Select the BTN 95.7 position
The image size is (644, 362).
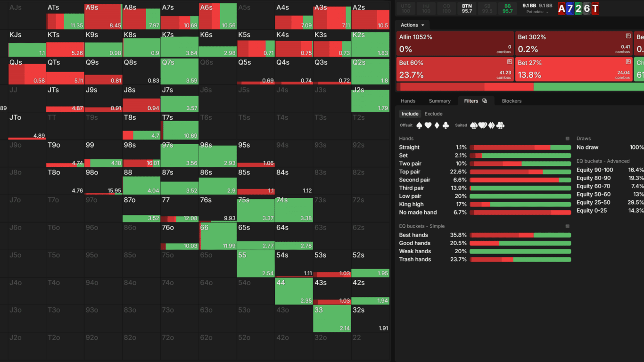(x=467, y=8)
